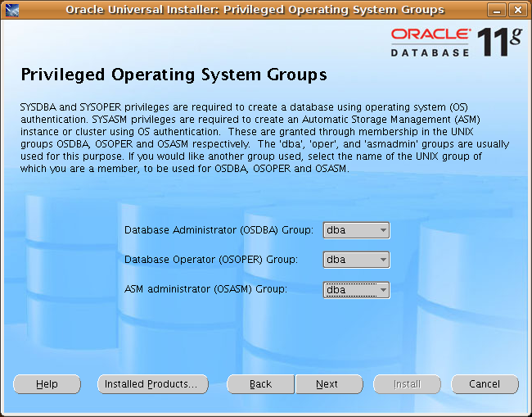532x417 pixels.
Task: Click the installer window menu icon
Action: [12, 10]
